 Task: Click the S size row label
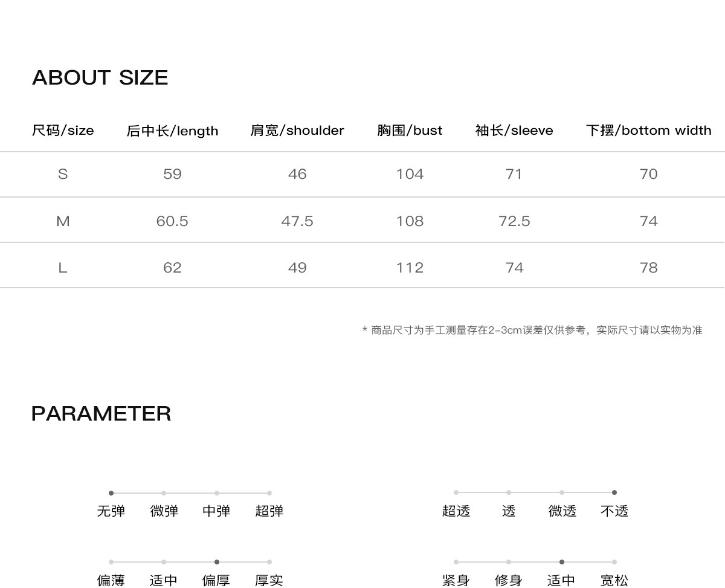pos(63,174)
